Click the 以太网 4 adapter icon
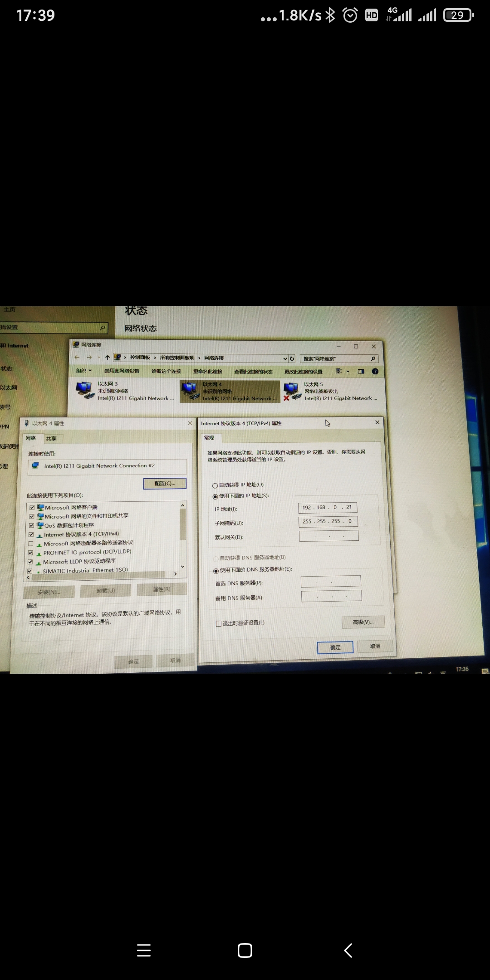 point(189,391)
